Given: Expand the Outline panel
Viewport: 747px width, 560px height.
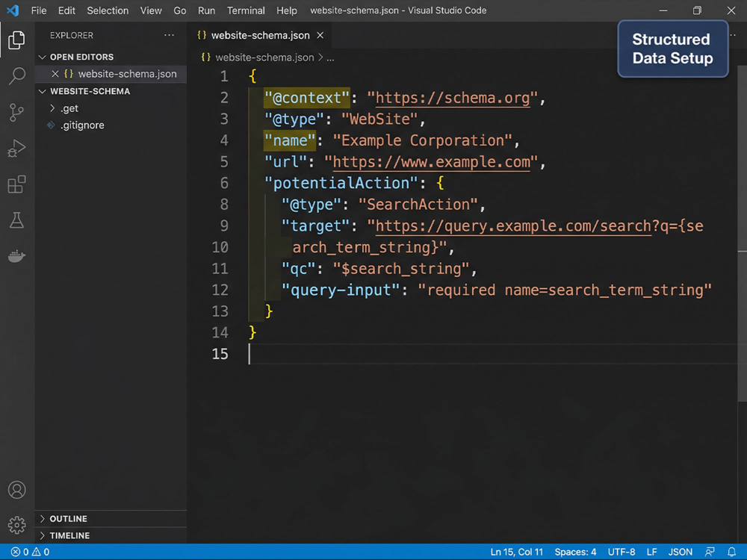Looking at the screenshot, I should [43, 519].
